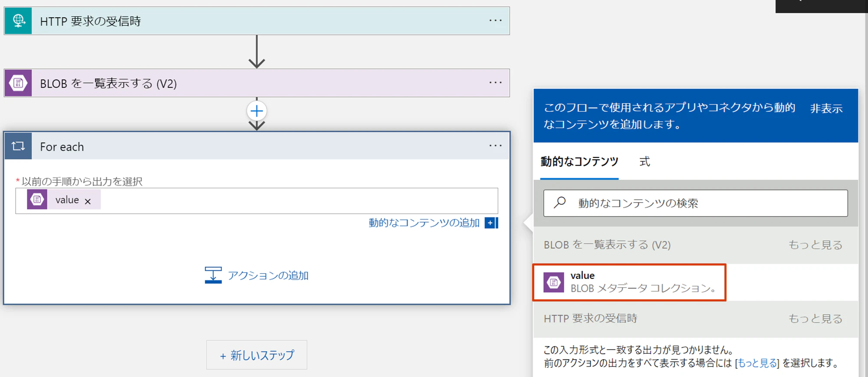The width and height of the screenshot is (868, 377).
Task: Switch to the 動的なコンテンツ tab
Action: [x=579, y=161]
